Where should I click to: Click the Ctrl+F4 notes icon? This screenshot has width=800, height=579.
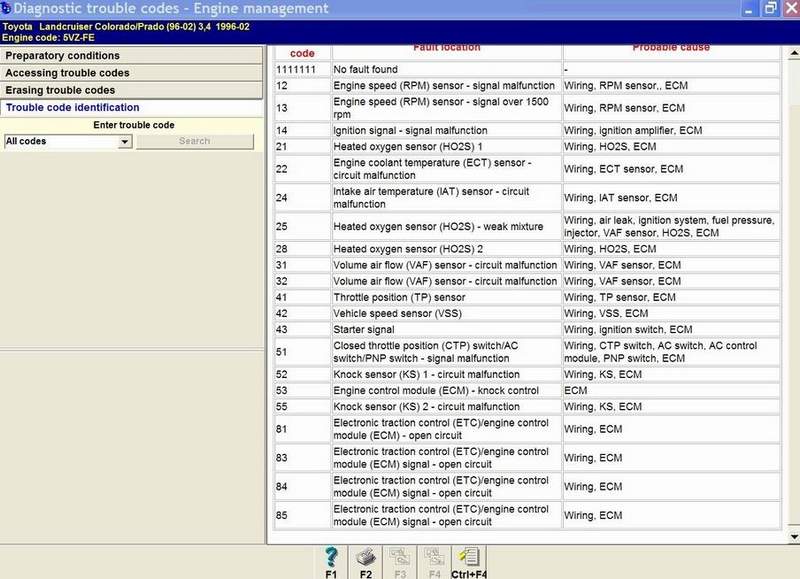[x=469, y=559]
